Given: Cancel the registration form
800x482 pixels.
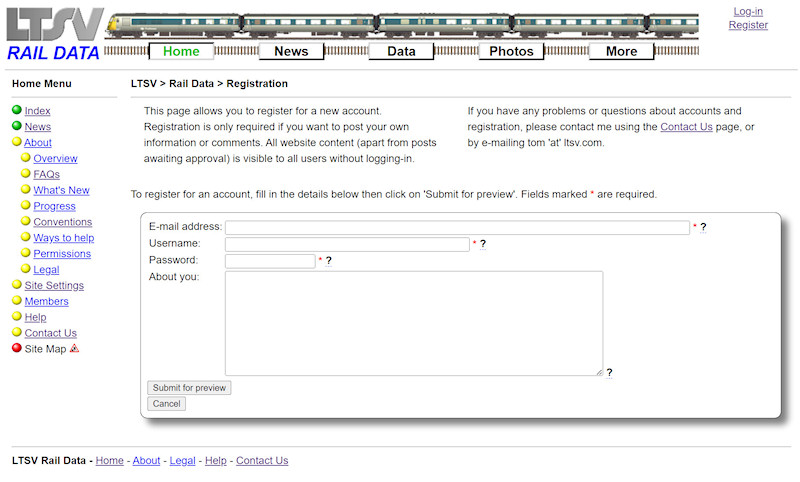Looking at the screenshot, I should click(166, 404).
